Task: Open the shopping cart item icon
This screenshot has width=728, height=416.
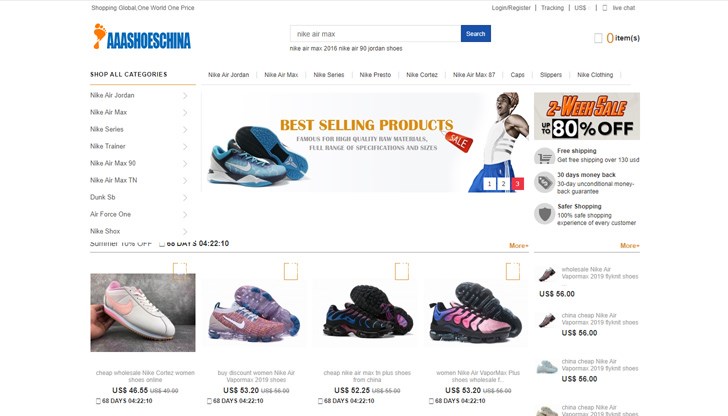Action: pyautogui.click(x=598, y=38)
